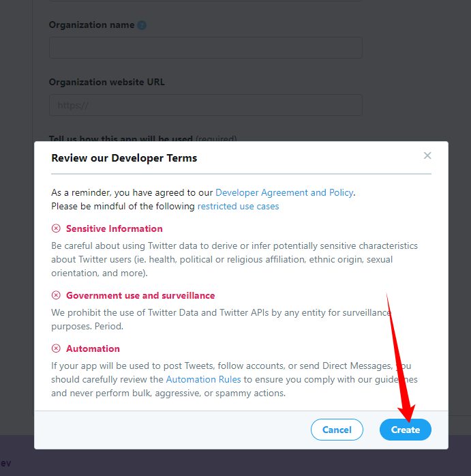Image resolution: width=471 pixels, height=476 pixels.
Task: Open the Developer Agreement and Policy link
Action: [284, 192]
